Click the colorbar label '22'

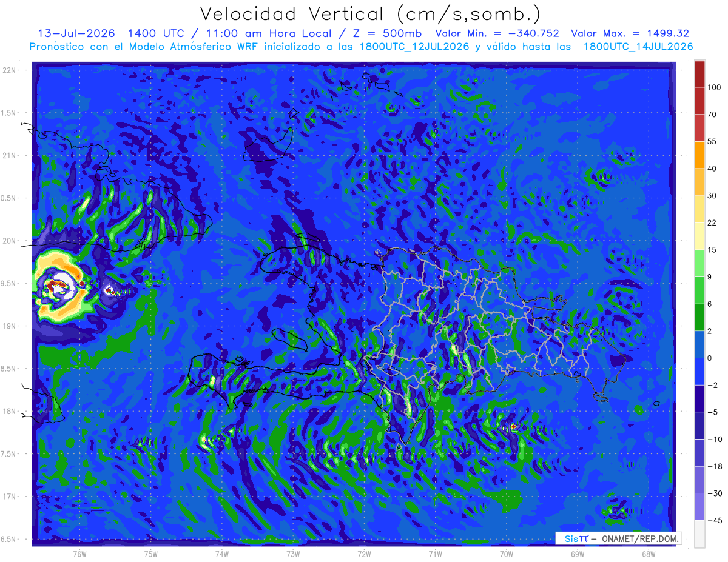[712, 222]
